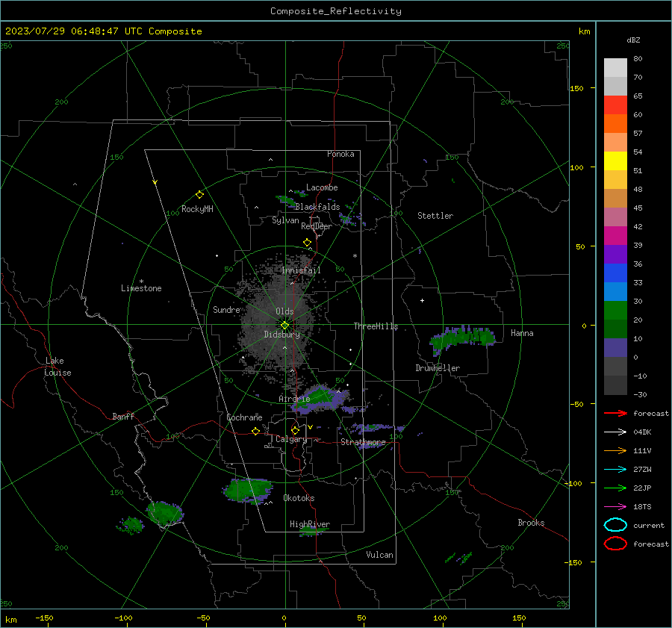Click the Olds city label
The width and height of the screenshot is (672, 628).
point(284,311)
